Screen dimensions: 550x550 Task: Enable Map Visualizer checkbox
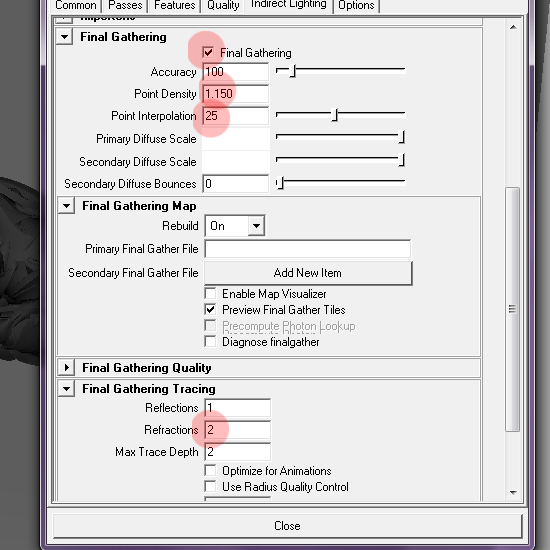click(210, 294)
